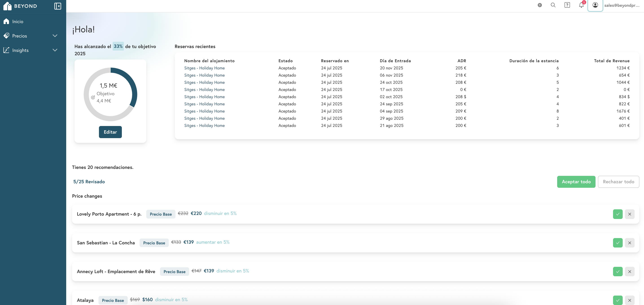Click the target icon beside Objetivo

click(x=93, y=97)
